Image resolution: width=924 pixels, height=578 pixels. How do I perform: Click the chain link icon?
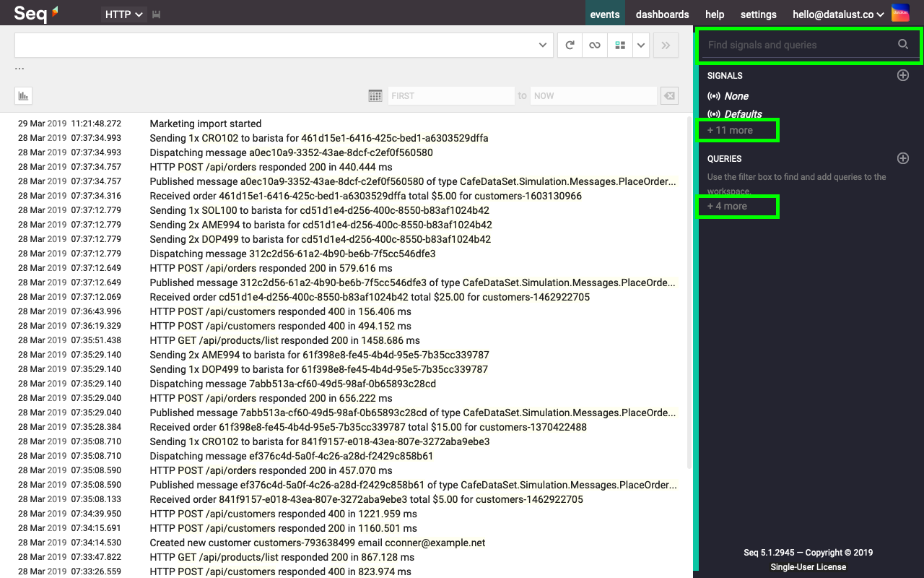pyautogui.click(x=595, y=45)
